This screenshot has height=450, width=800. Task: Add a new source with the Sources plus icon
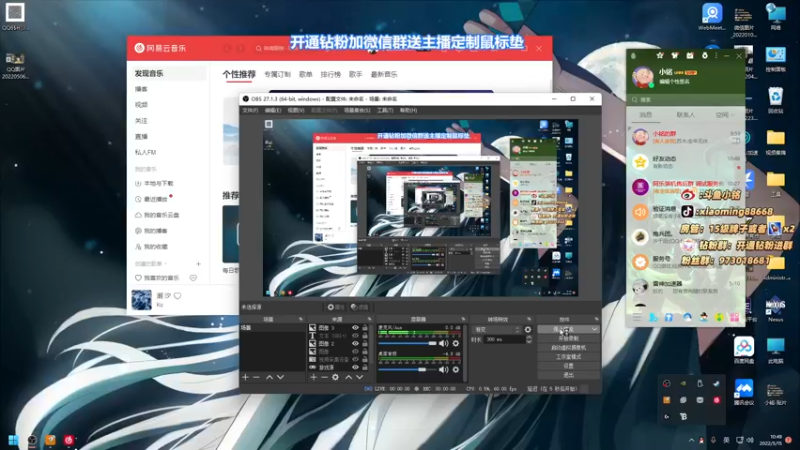point(313,377)
